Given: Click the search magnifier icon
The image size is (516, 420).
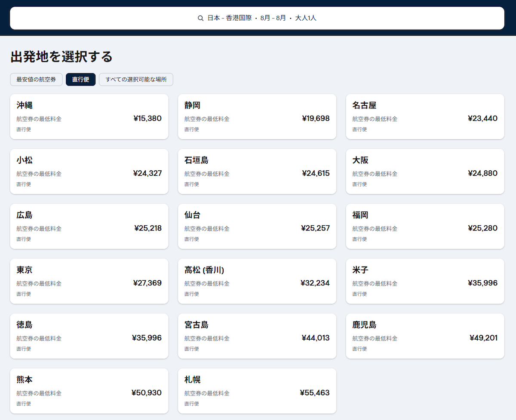Looking at the screenshot, I should point(200,18).
